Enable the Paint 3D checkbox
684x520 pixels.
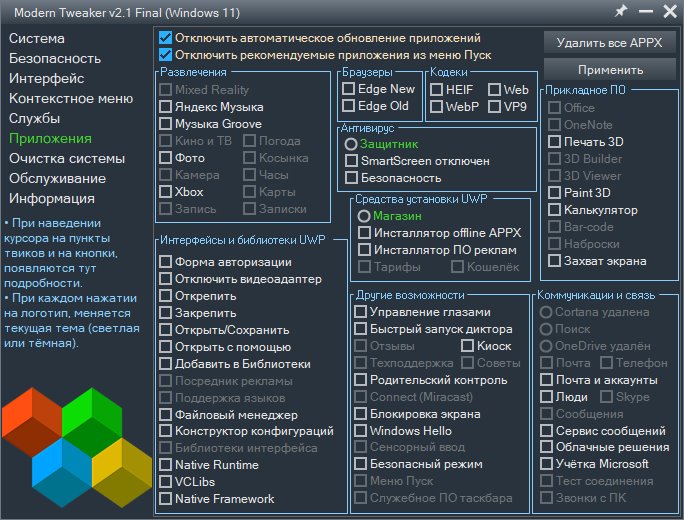coord(554,193)
